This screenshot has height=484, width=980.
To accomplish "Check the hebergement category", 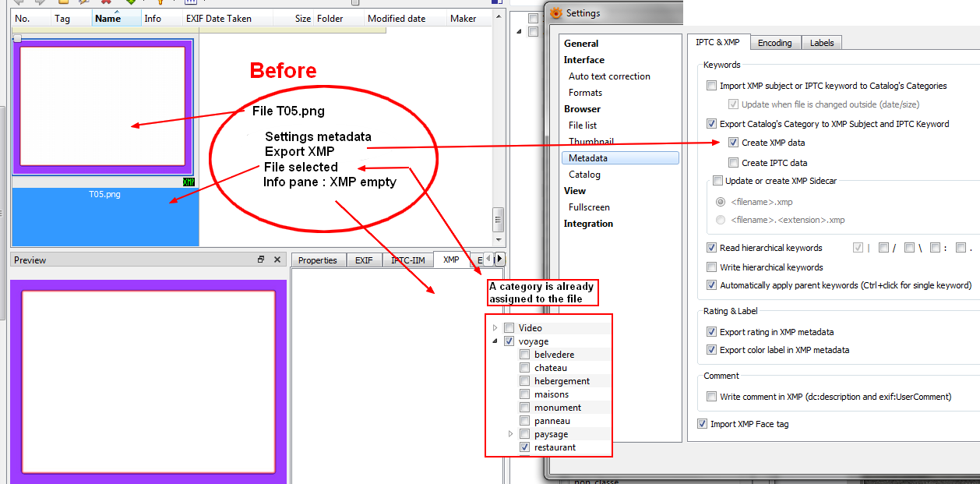I will [x=525, y=381].
